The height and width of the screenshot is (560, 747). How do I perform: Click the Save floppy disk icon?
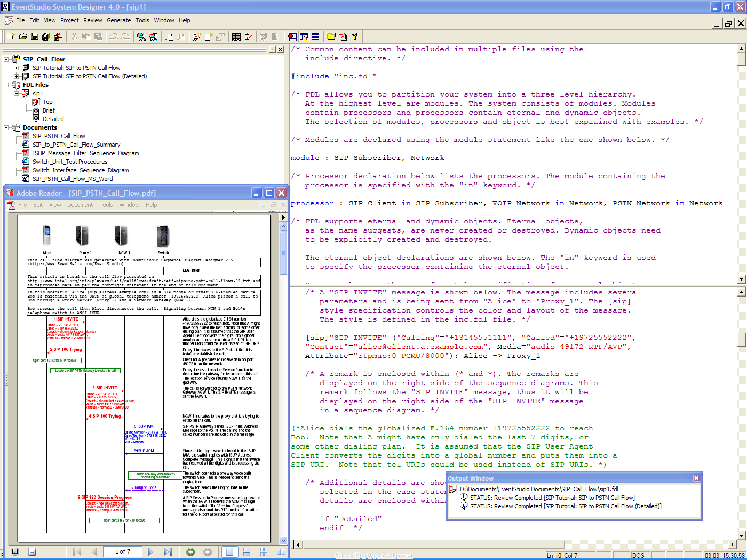[x=35, y=36]
